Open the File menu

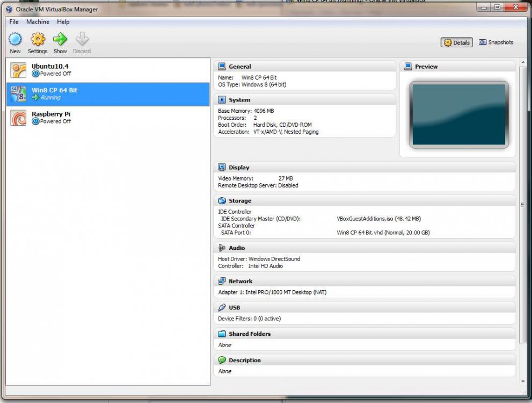(x=14, y=22)
